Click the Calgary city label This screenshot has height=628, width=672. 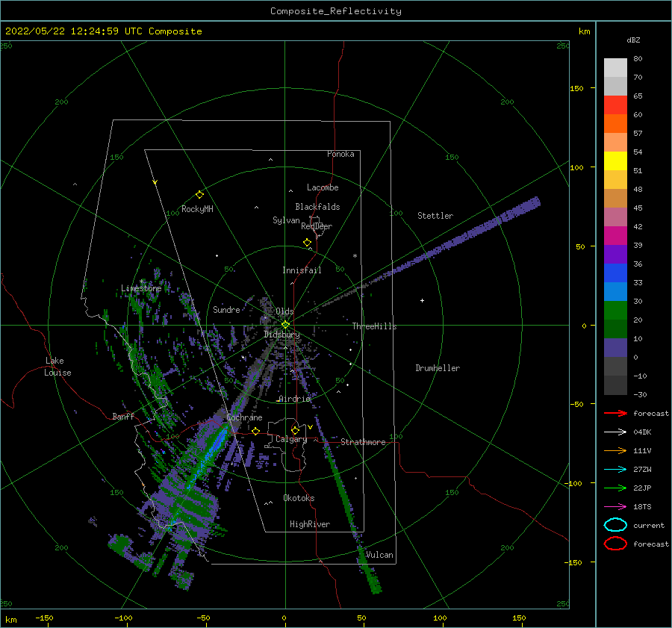point(291,439)
